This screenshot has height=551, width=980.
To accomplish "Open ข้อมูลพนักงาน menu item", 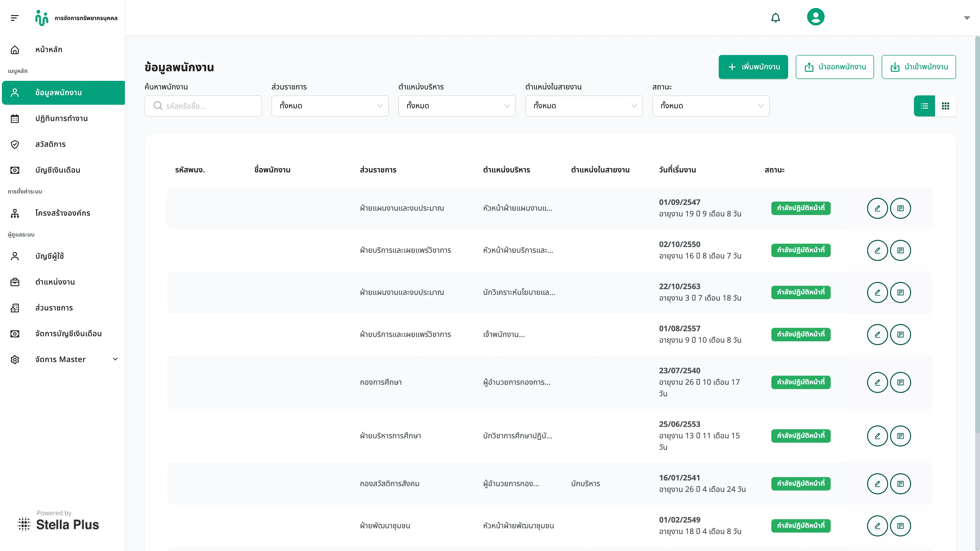I will point(63,92).
